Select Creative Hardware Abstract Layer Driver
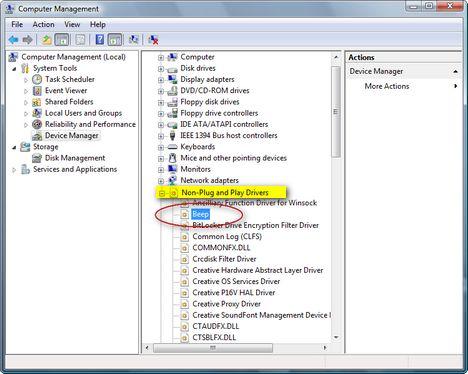Viewport: 468px width, 374px height. (x=258, y=270)
